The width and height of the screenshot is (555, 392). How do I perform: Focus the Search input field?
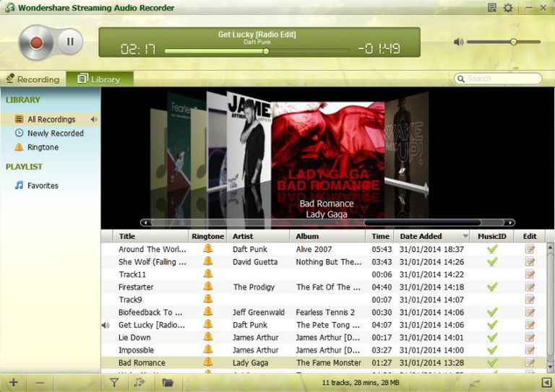498,79
